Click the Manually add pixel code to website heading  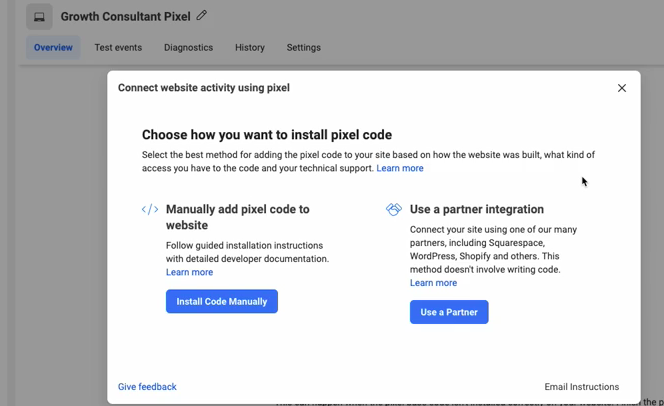pos(238,217)
